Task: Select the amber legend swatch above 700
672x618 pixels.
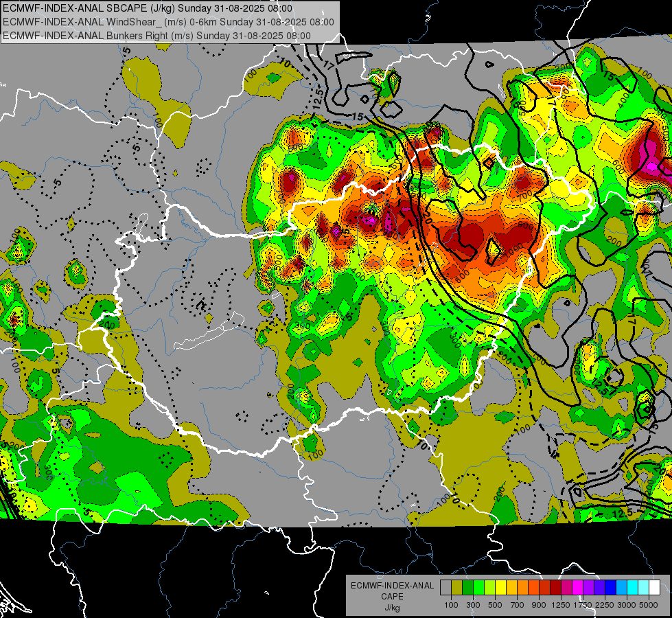Action: click(x=511, y=588)
